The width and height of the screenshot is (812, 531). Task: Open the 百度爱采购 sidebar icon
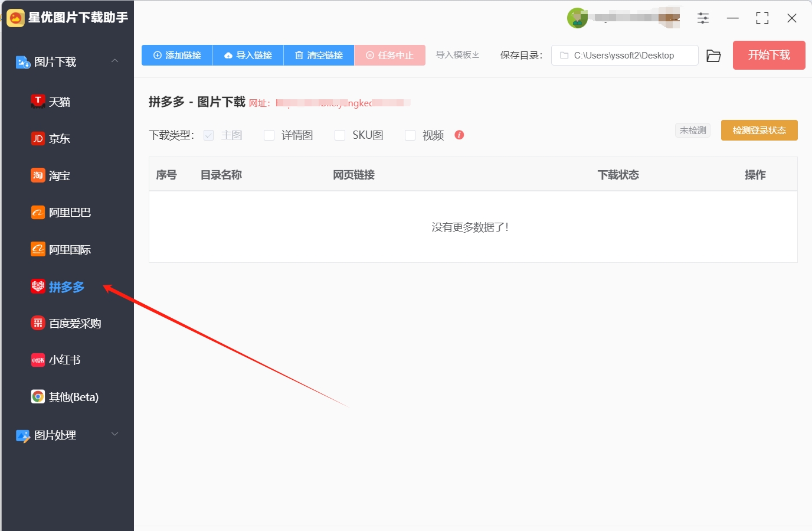(x=38, y=323)
